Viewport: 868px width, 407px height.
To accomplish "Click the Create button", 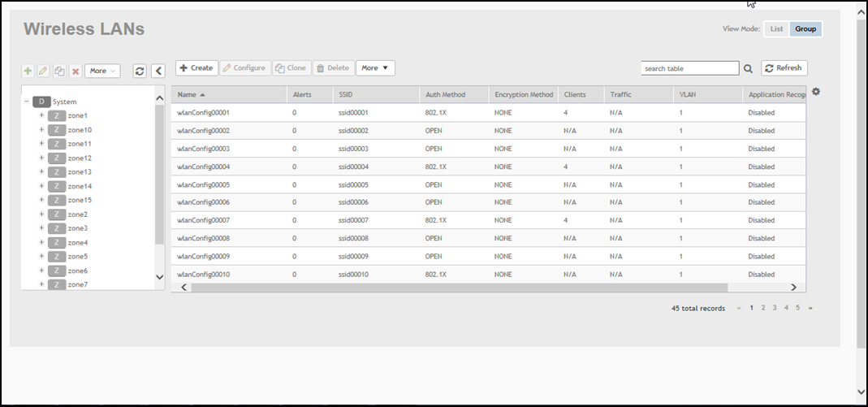I will coord(196,68).
